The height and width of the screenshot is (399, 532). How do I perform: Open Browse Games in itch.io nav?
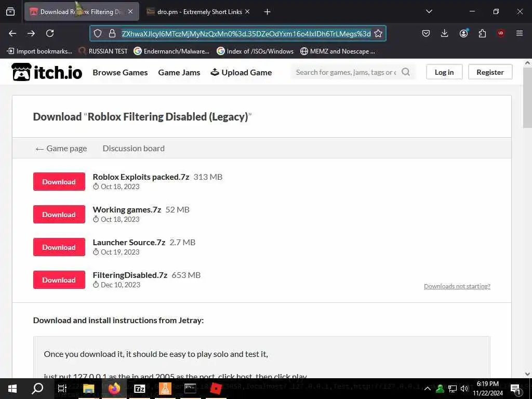point(120,73)
